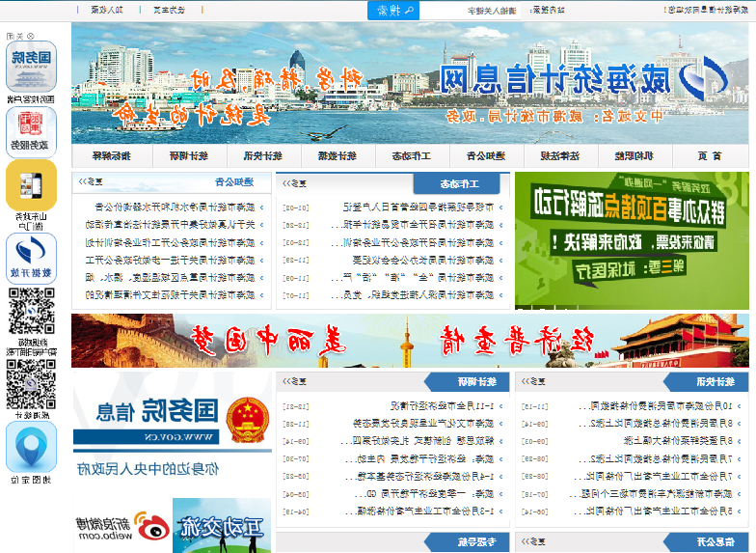Open news 威海市统计局深入推进党组织、党员
This screenshot has width=756, height=553.
click(413, 295)
